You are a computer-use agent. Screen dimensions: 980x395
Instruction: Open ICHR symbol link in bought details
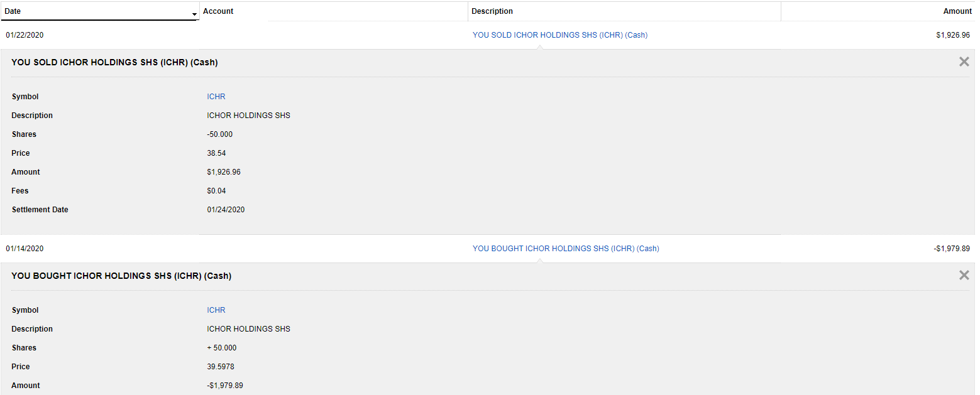coord(216,310)
